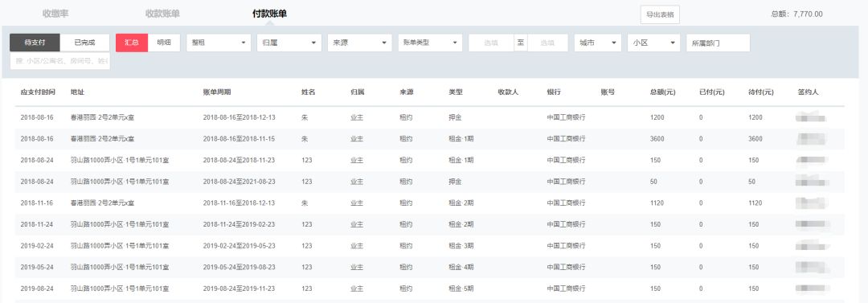Open the 来源 filter dropdown
Image resolution: width=868 pixels, height=303 pixels.
point(359,43)
